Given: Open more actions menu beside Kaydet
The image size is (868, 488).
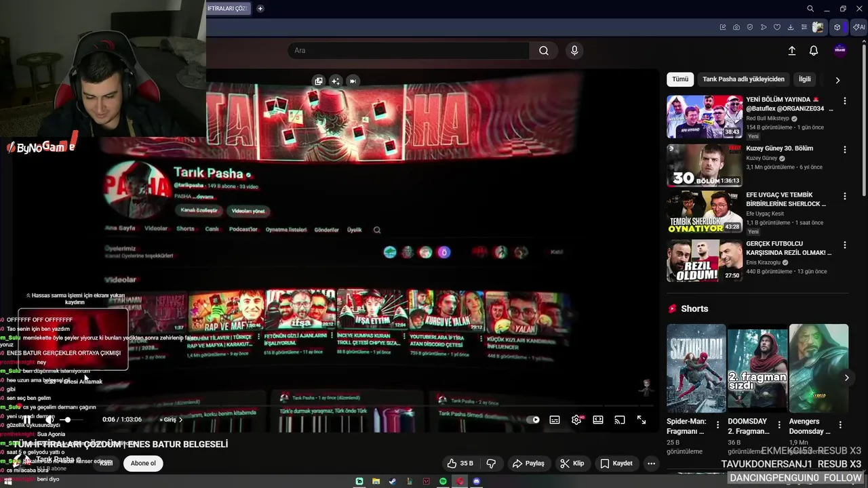Looking at the screenshot, I should [x=651, y=464].
